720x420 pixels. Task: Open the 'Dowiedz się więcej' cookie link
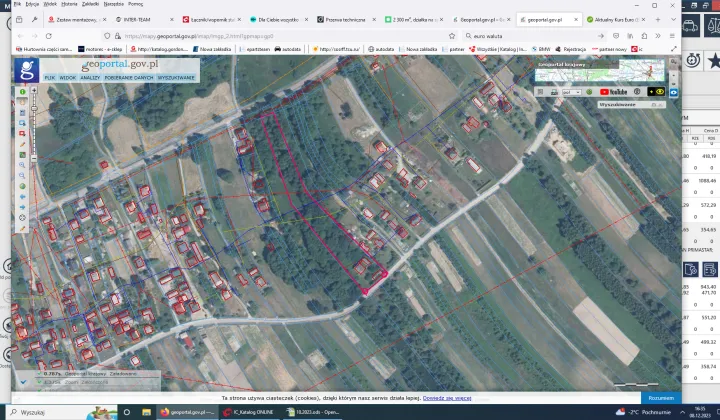(447, 398)
